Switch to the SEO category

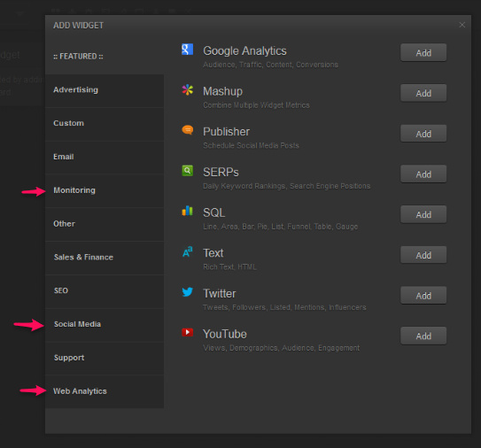[105, 291]
